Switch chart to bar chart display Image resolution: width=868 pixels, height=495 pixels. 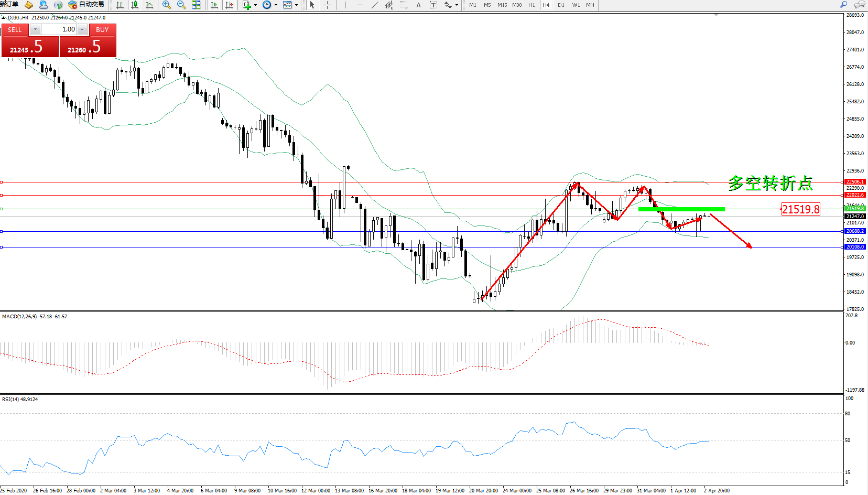tap(120, 5)
